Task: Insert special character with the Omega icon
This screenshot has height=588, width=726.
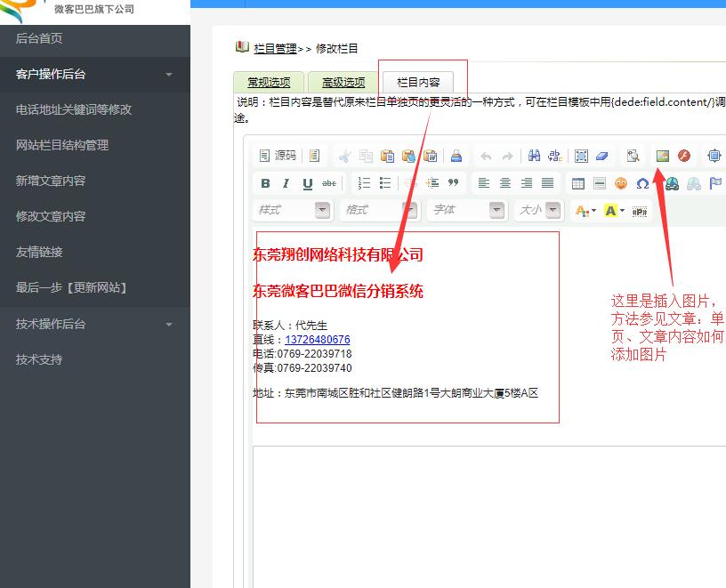Action: coord(642,183)
